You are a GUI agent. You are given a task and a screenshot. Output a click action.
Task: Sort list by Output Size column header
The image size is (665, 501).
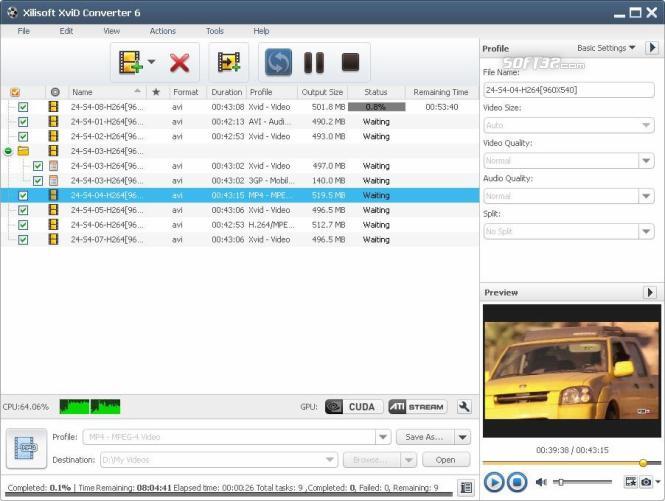pyautogui.click(x=322, y=92)
